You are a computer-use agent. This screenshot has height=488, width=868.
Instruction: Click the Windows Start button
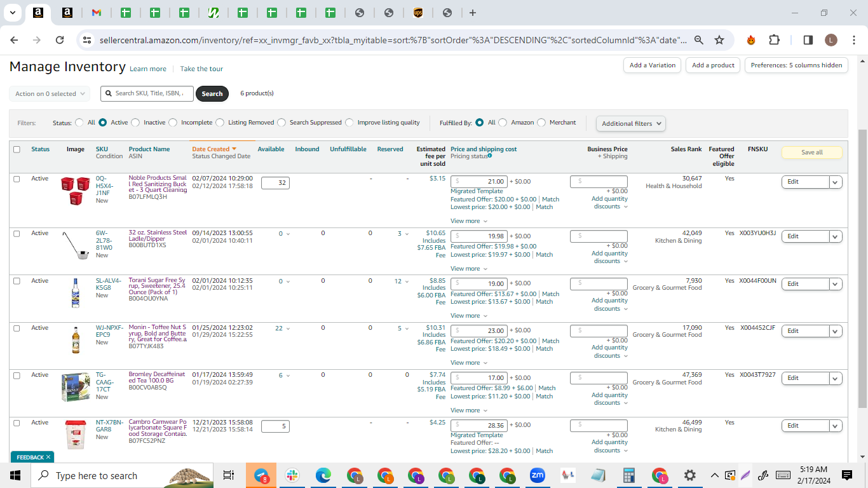click(15, 475)
